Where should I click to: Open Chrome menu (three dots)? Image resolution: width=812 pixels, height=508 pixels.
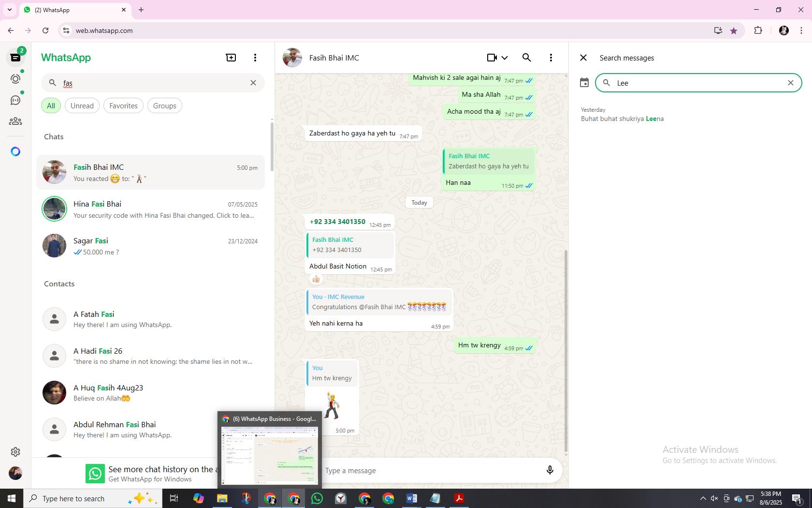click(x=801, y=30)
